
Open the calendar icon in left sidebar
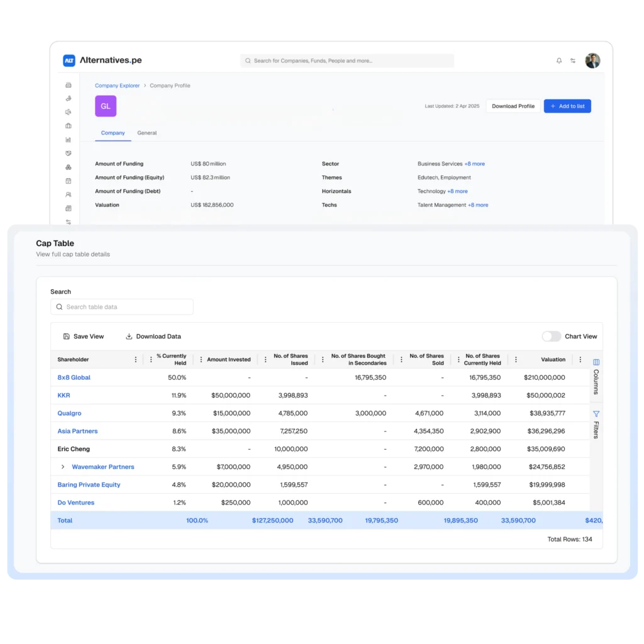(69, 181)
